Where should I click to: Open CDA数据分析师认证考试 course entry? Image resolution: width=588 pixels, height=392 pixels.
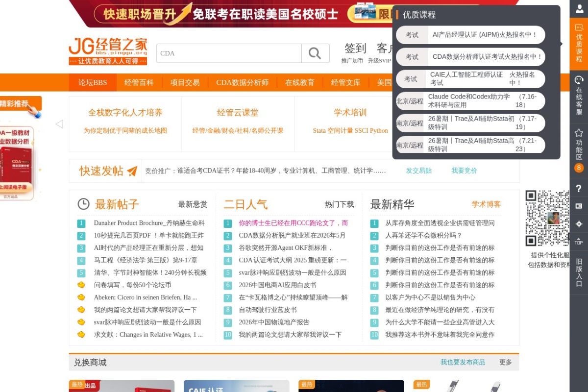click(x=470, y=57)
